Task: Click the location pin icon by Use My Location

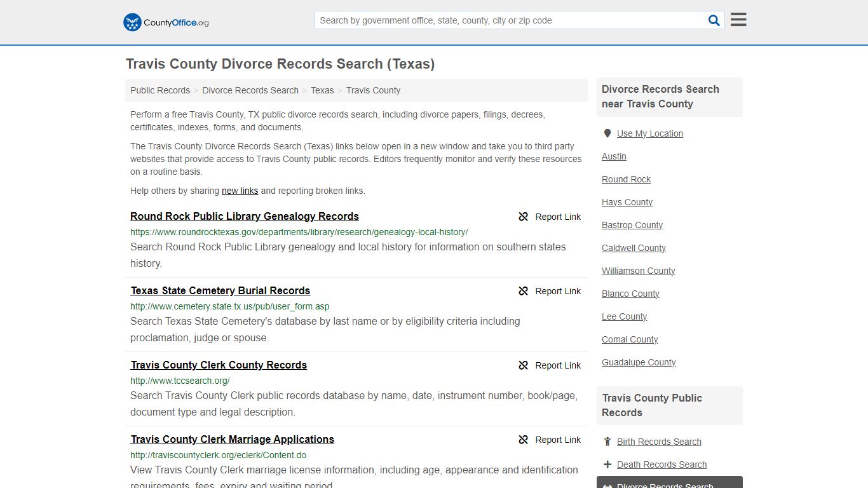Action: click(607, 133)
